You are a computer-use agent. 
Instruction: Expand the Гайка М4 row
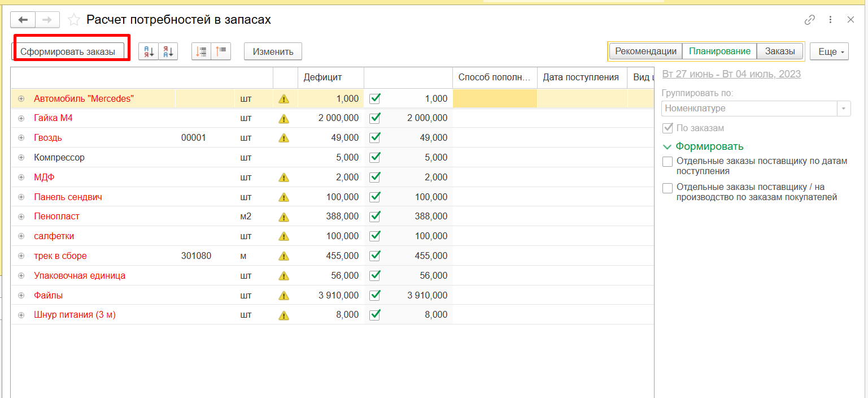click(21, 118)
